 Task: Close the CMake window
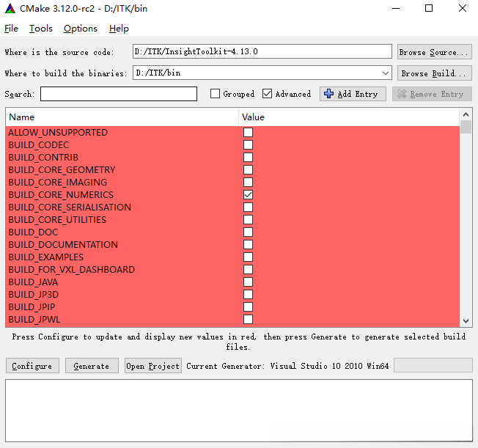463,9
